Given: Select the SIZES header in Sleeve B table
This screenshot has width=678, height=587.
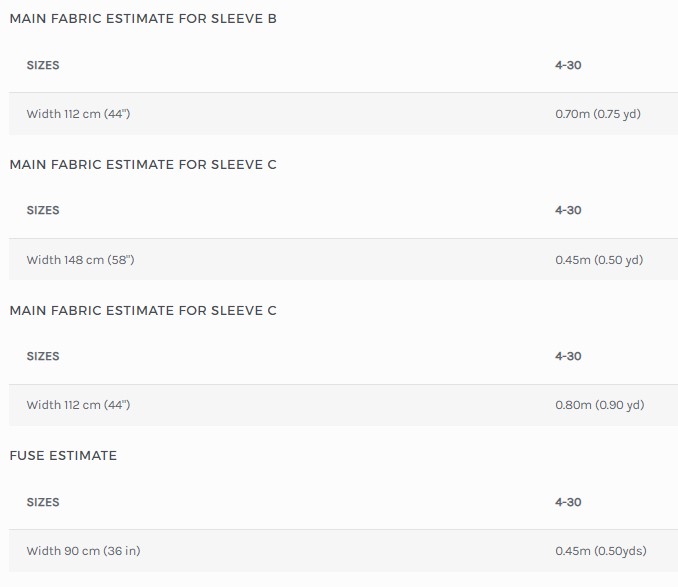Looking at the screenshot, I should [43, 65].
